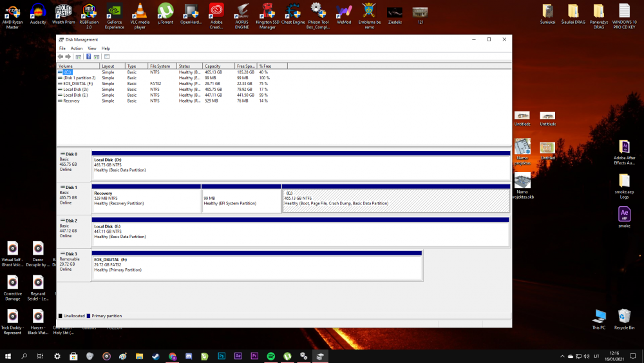Select the Recycle Bin desktop icon
Image resolution: width=644 pixels, height=363 pixels.
tap(624, 319)
